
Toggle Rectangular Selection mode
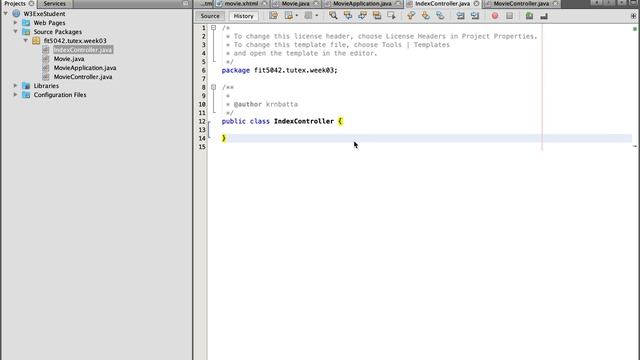tap(391, 16)
